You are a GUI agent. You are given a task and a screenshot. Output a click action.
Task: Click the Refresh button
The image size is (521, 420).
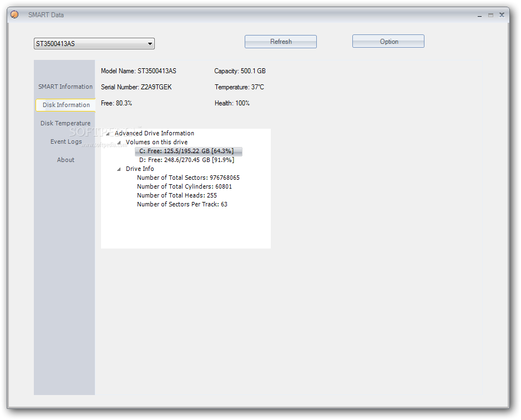point(281,42)
